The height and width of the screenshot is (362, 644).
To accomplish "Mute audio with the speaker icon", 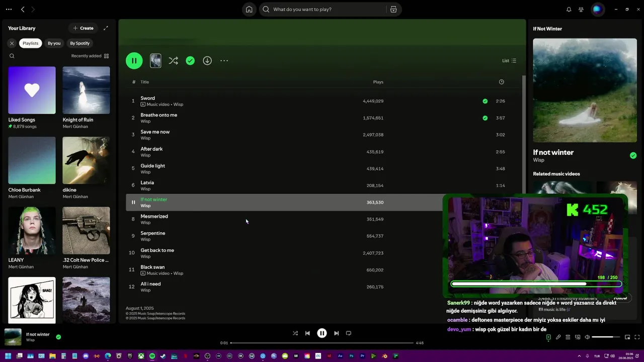I will click(587, 337).
